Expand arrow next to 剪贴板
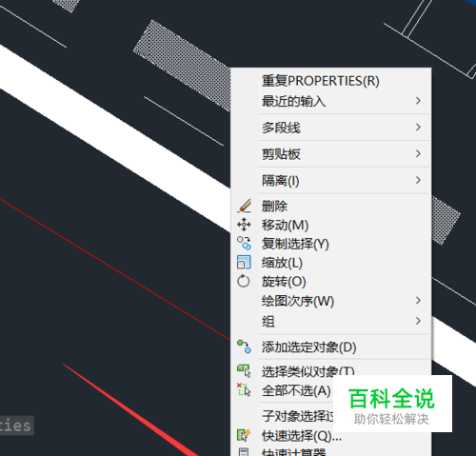Viewport: 476px width, 456px height. [418, 153]
